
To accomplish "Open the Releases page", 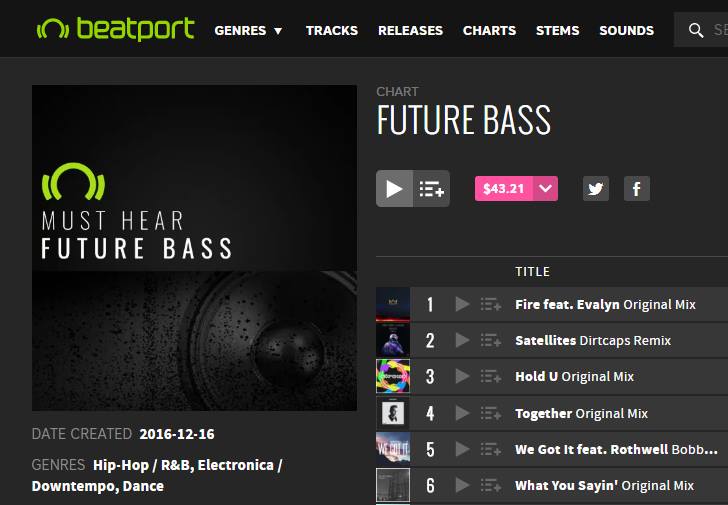I will pos(410,31).
